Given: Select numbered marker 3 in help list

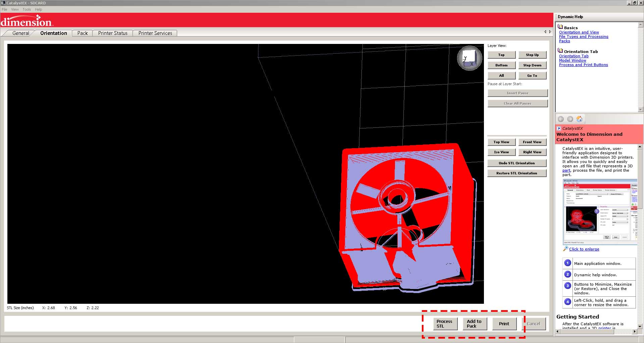Looking at the screenshot, I should [x=567, y=286].
